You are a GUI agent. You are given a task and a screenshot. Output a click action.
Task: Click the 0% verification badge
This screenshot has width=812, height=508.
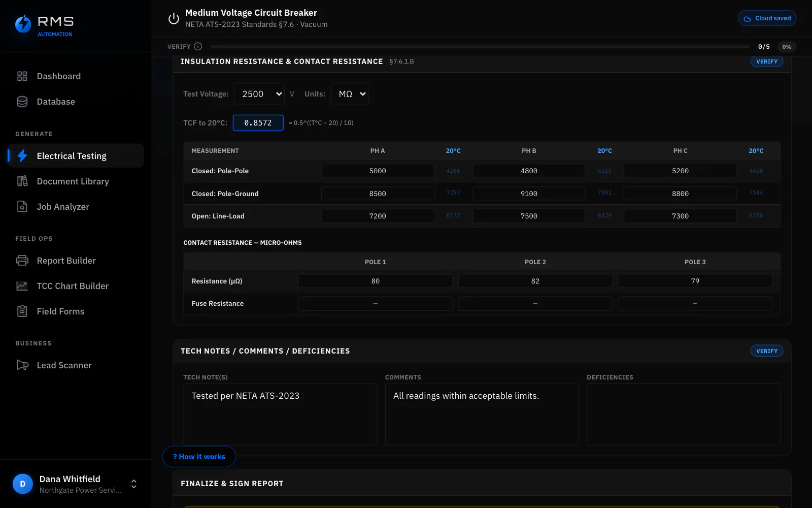pyautogui.click(x=787, y=47)
